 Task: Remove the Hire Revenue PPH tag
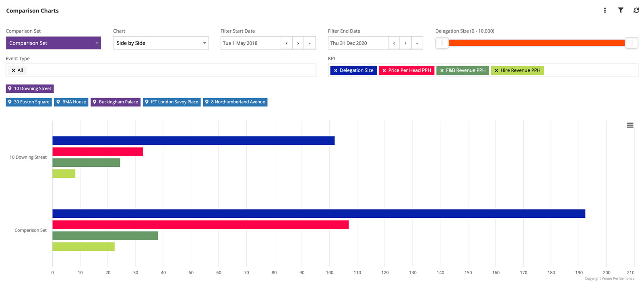click(496, 71)
